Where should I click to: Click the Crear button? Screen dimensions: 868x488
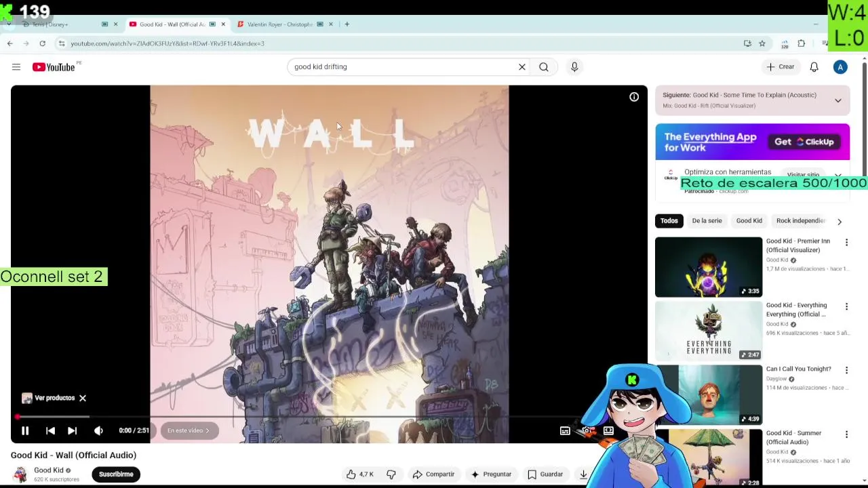pos(781,67)
